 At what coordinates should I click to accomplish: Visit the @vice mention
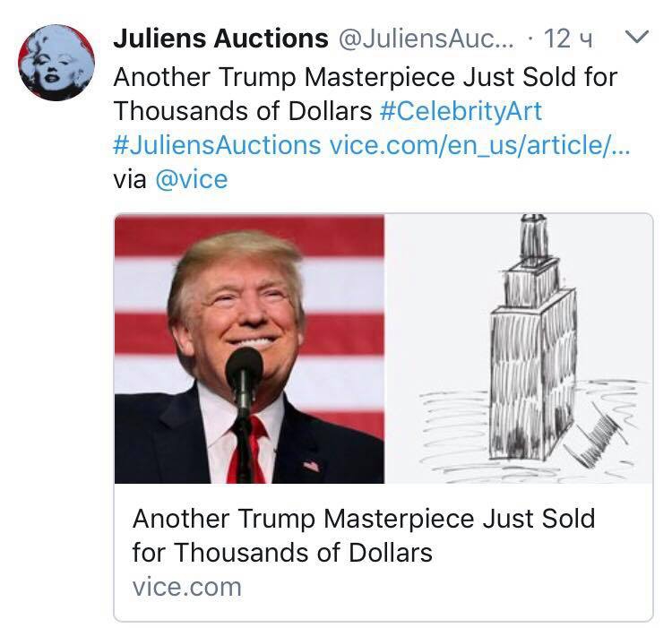click(191, 179)
